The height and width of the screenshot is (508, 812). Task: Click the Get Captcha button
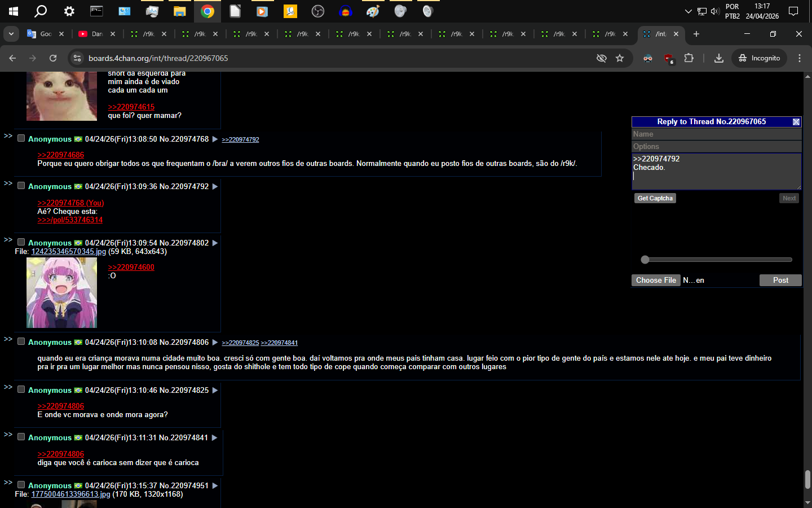655,199
